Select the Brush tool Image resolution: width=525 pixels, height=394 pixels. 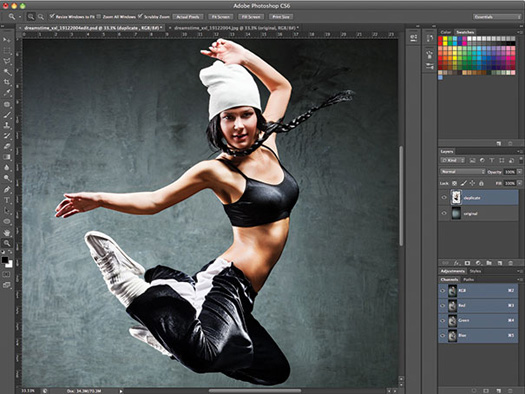(7, 115)
